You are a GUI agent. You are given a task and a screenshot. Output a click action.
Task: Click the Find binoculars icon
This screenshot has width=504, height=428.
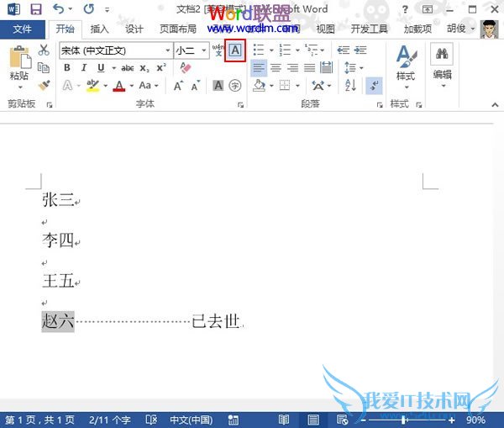point(442,54)
